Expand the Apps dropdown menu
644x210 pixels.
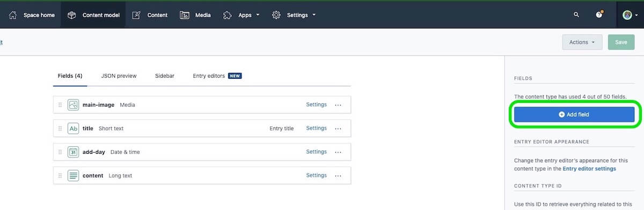pos(241,15)
